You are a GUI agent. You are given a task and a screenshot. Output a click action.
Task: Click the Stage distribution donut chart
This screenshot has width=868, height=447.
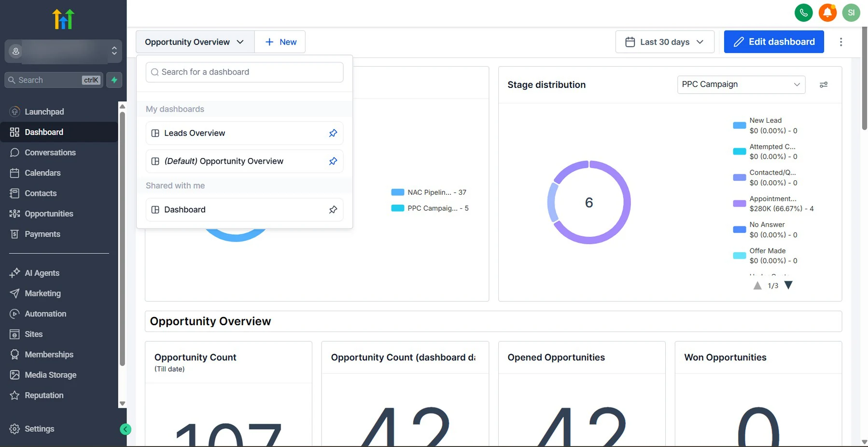coord(589,202)
